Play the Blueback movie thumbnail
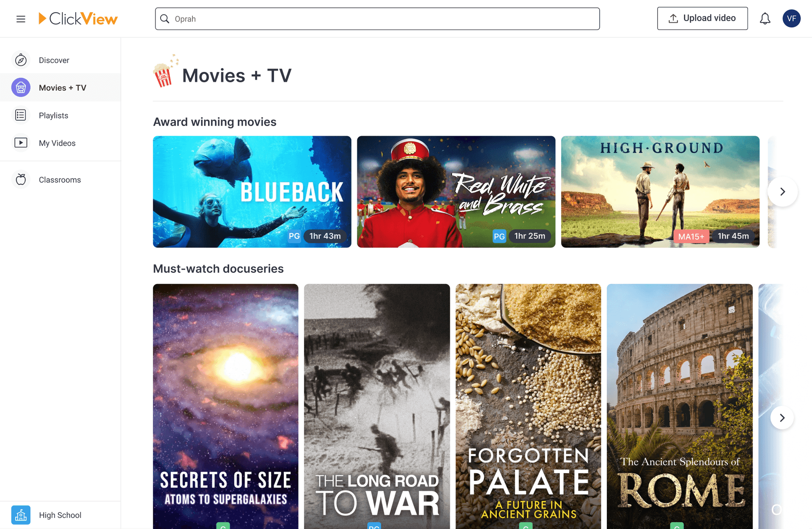The image size is (812, 529). click(252, 192)
